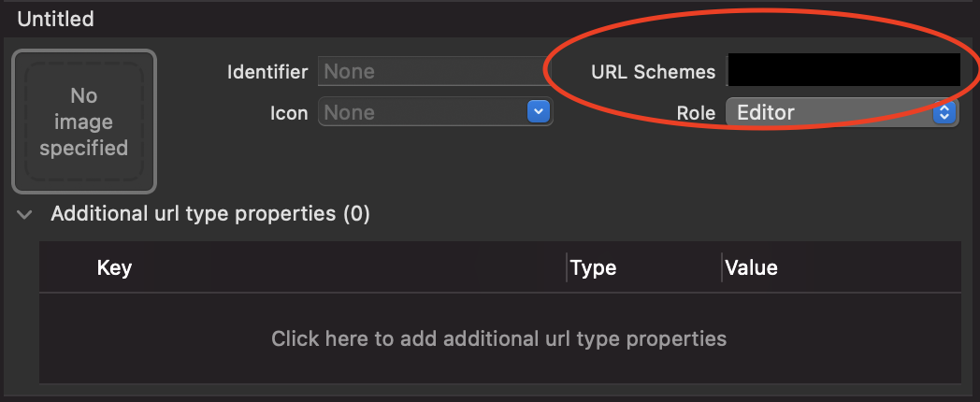Click the Value column header
Viewport: 980px width, 402px height.
(x=752, y=268)
